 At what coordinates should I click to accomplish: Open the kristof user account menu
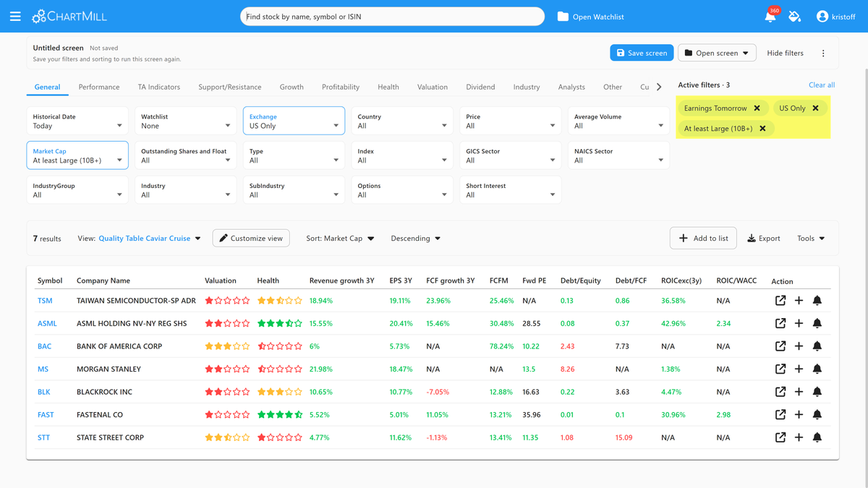point(835,16)
